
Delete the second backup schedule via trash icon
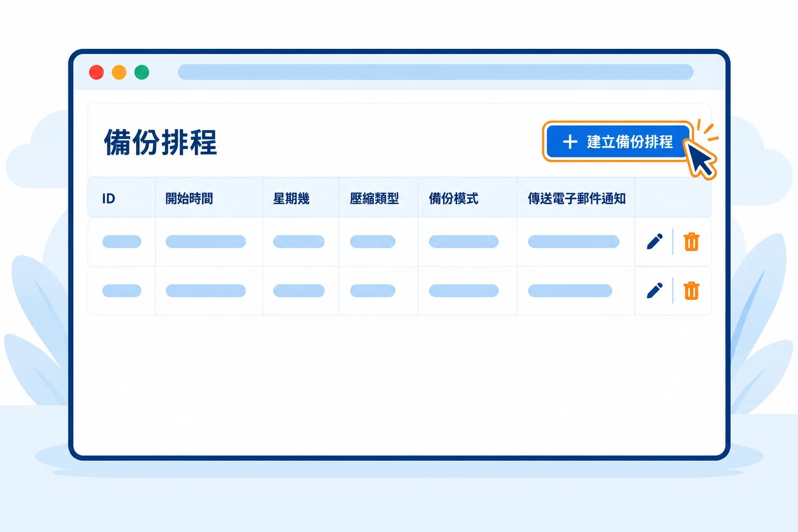click(691, 290)
